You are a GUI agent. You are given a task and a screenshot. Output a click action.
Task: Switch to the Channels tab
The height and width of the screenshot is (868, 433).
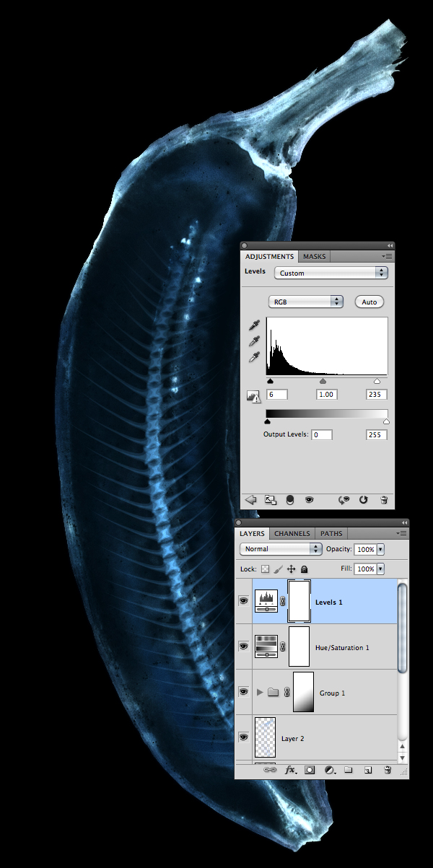[292, 533]
